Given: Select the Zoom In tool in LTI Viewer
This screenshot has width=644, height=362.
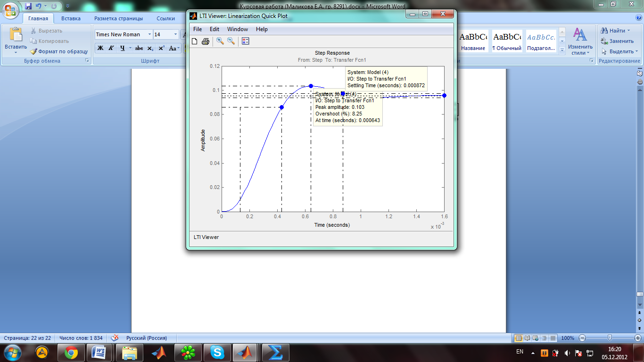Looking at the screenshot, I should 220,41.
